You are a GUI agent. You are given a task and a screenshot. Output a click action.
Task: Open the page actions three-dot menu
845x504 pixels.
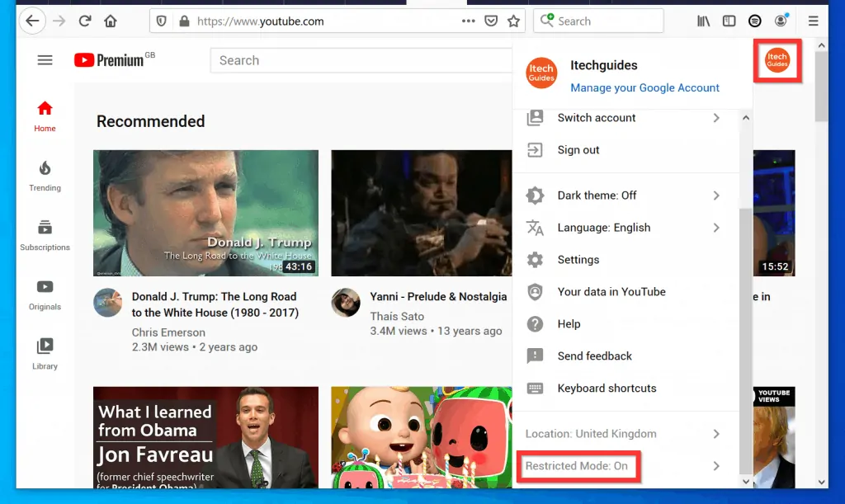click(469, 21)
